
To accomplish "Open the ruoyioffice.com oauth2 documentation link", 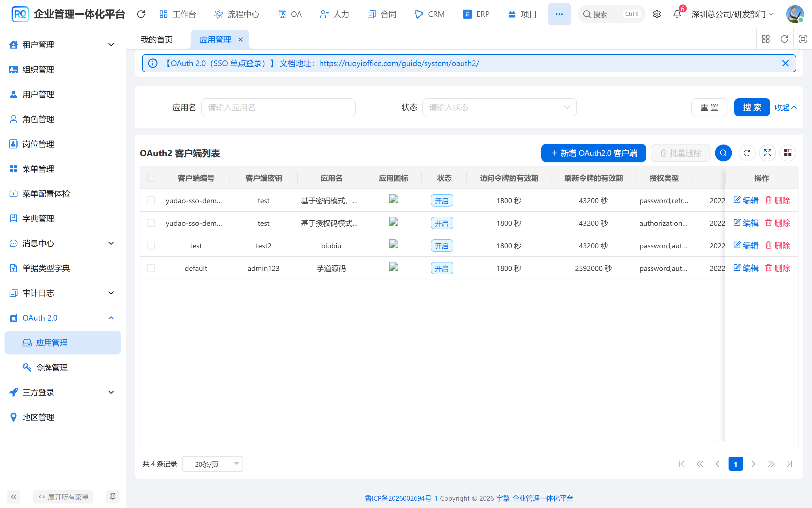I will point(399,63).
